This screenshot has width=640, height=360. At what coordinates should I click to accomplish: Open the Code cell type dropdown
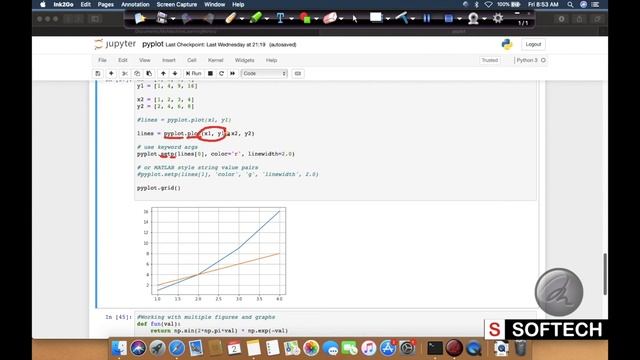[x=264, y=73]
